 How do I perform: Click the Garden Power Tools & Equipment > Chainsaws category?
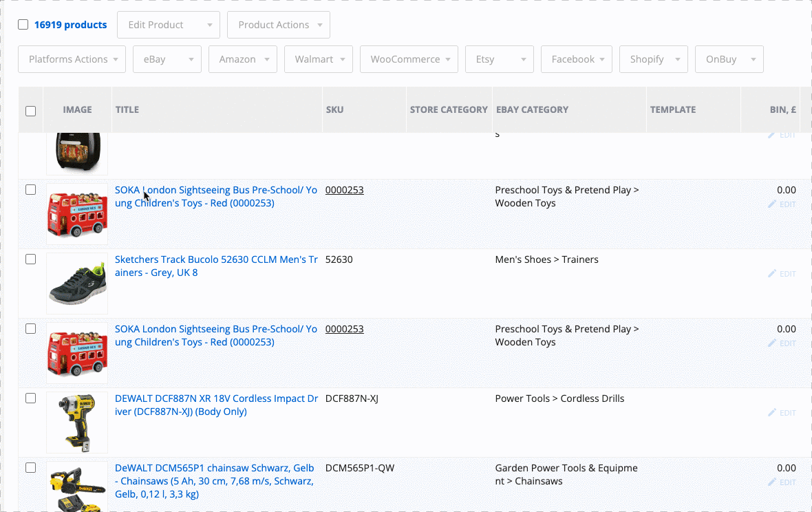coord(566,474)
